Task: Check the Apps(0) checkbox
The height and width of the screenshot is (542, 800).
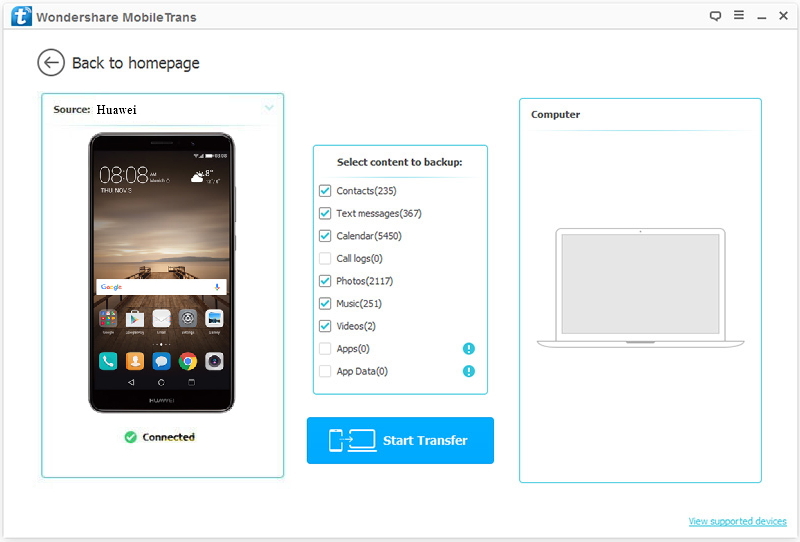Action: (325, 349)
